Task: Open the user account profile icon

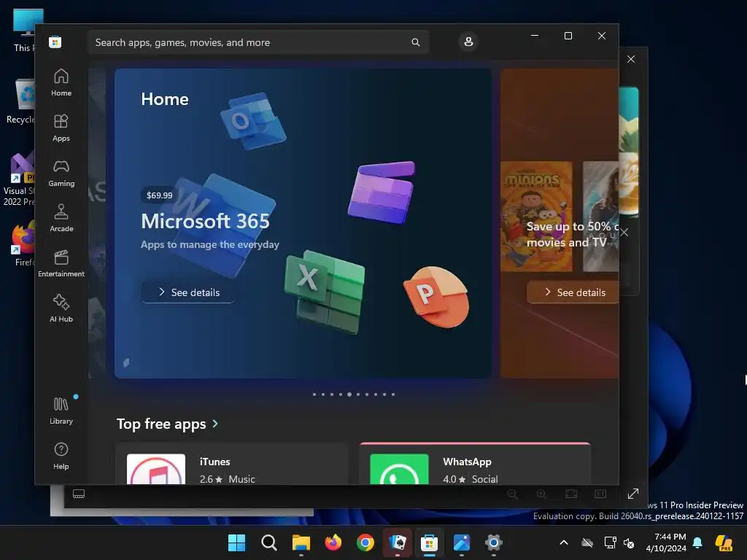Action: pyautogui.click(x=468, y=42)
